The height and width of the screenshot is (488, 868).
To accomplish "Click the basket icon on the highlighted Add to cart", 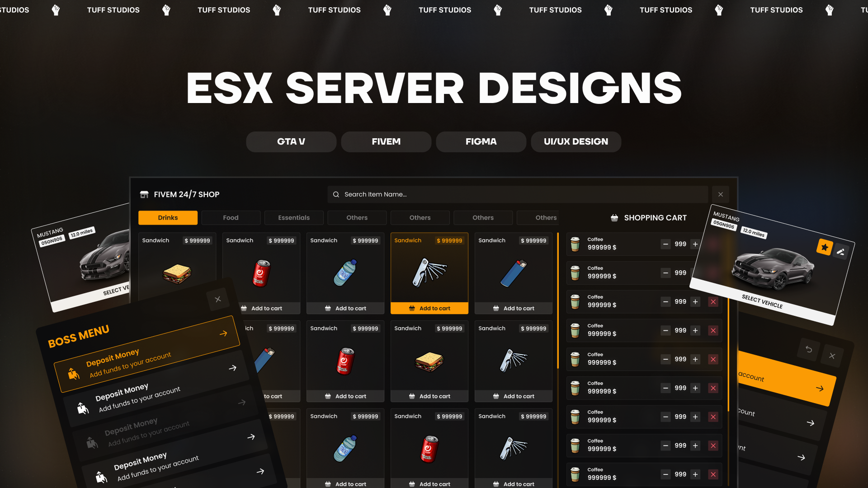I will pos(412,308).
